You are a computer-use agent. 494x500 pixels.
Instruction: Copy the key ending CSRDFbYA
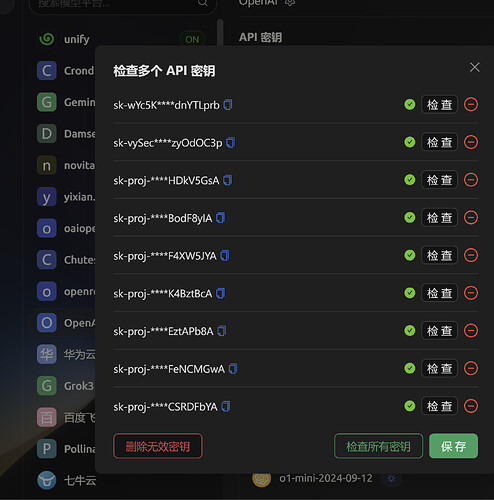(226, 406)
